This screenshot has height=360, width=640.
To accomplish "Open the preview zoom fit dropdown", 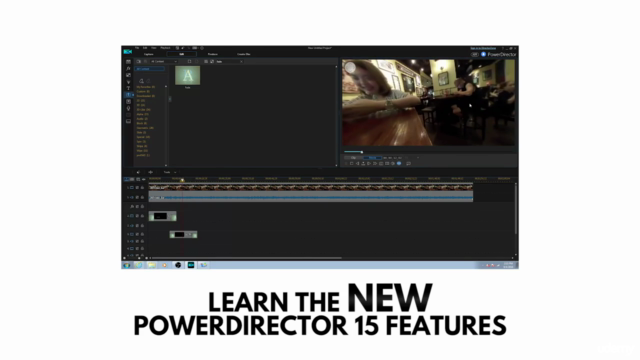I will [x=418, y=158].
